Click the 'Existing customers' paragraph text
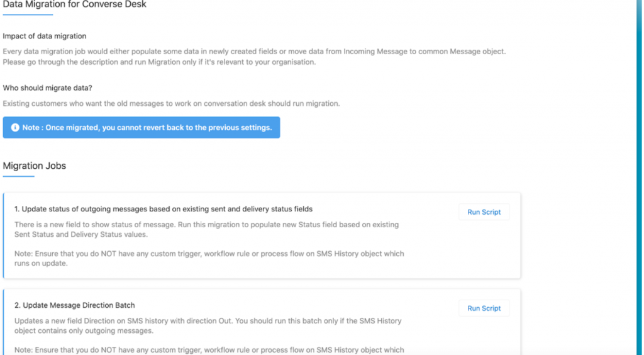 [x=171, y=103]
